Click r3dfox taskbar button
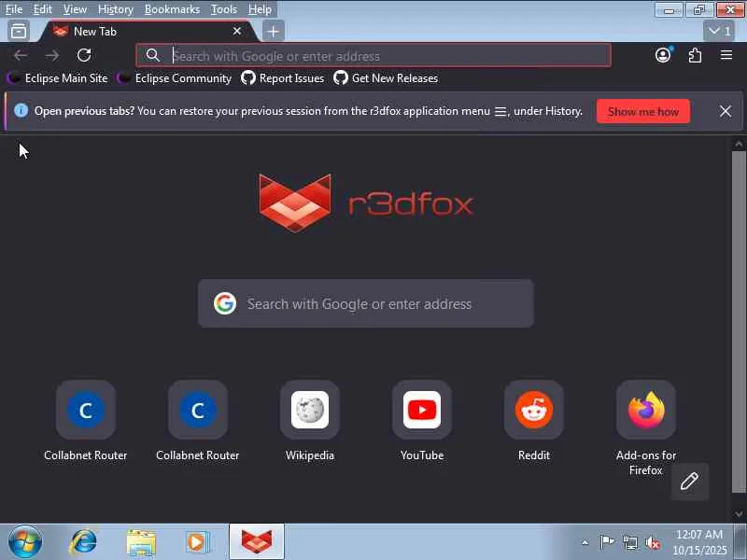The image size is (747, 560). click(x=257, y=542)
